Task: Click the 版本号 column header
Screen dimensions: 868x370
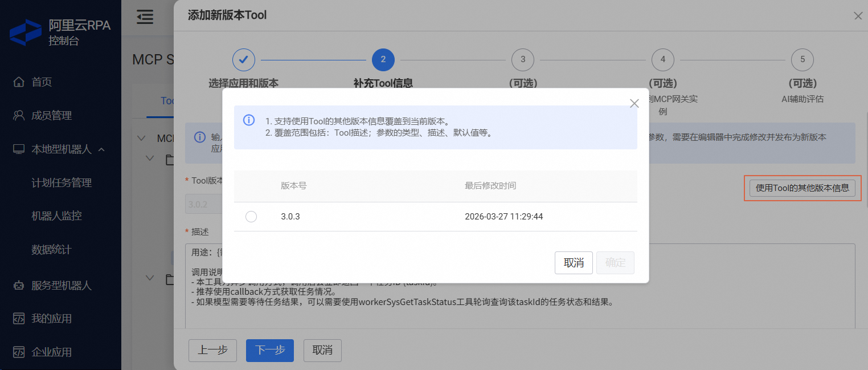Action: tap(294, 186)
